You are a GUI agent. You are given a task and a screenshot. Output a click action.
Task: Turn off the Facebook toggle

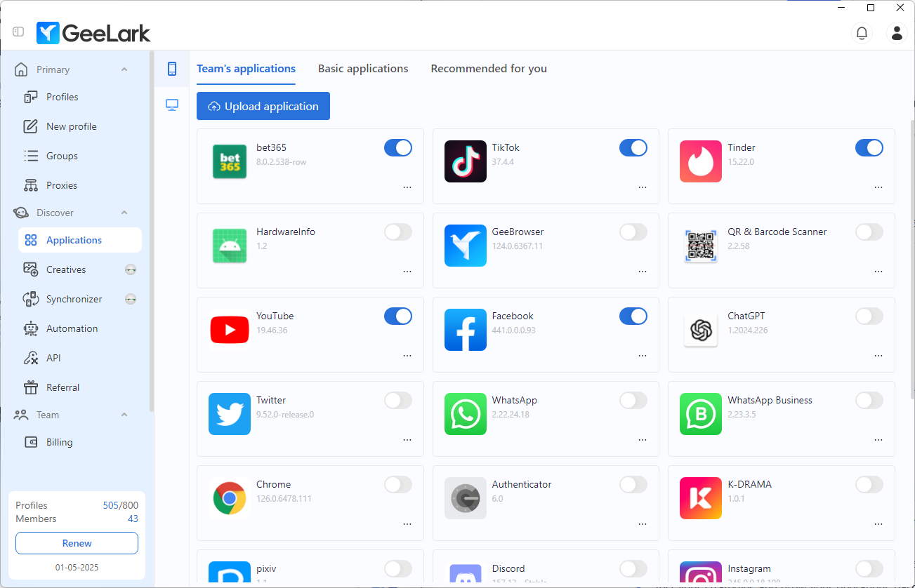(x=633, y=316)
